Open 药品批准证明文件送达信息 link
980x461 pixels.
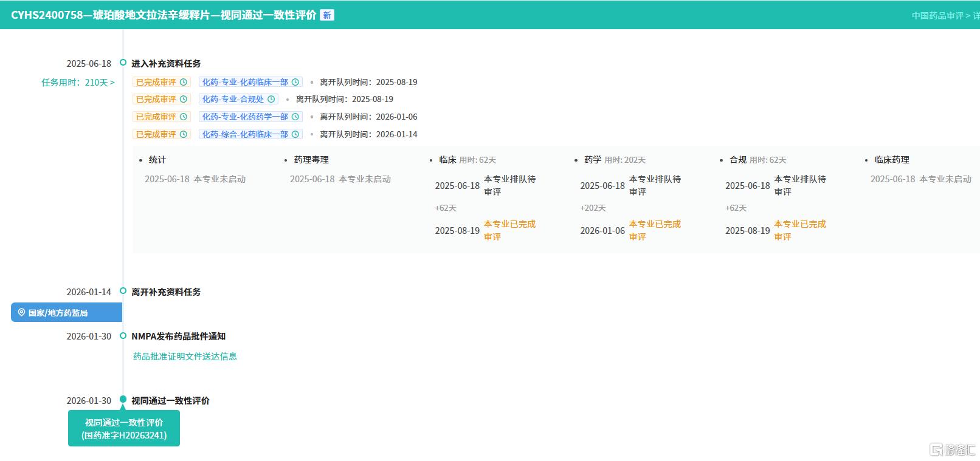tap(185, 357)
